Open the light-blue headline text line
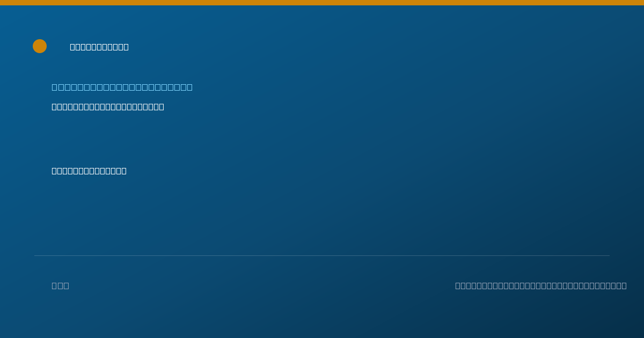Screen dimensions: 644x338 (x=122, y=87)
